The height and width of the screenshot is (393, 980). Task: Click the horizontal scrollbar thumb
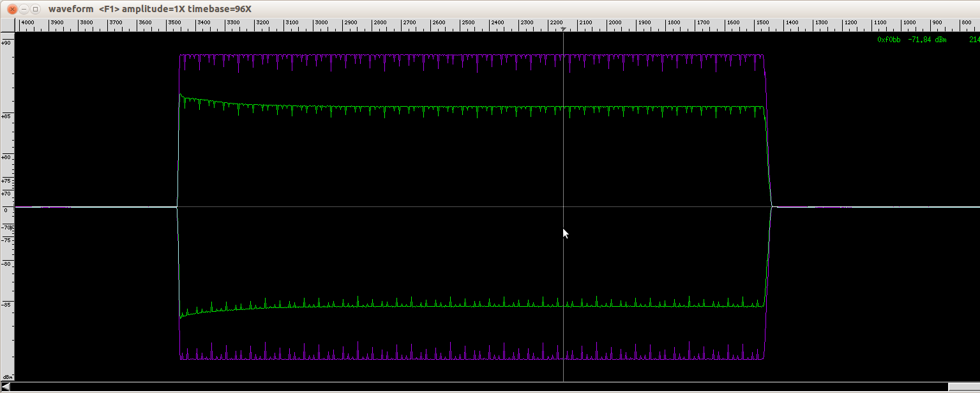click(x=964, y=387)
